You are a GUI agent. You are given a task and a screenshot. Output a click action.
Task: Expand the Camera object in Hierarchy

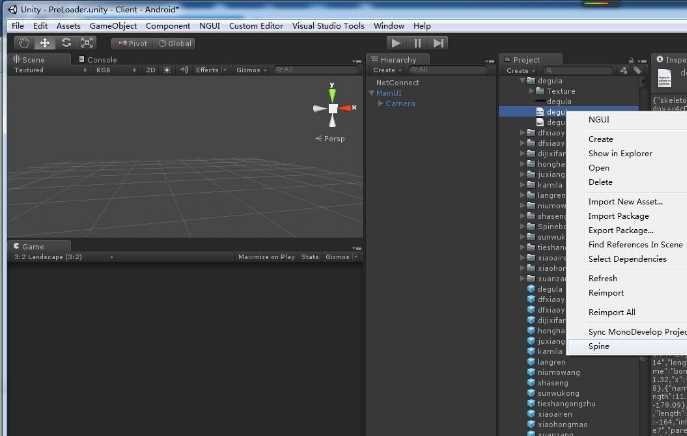tap(380, 103)
